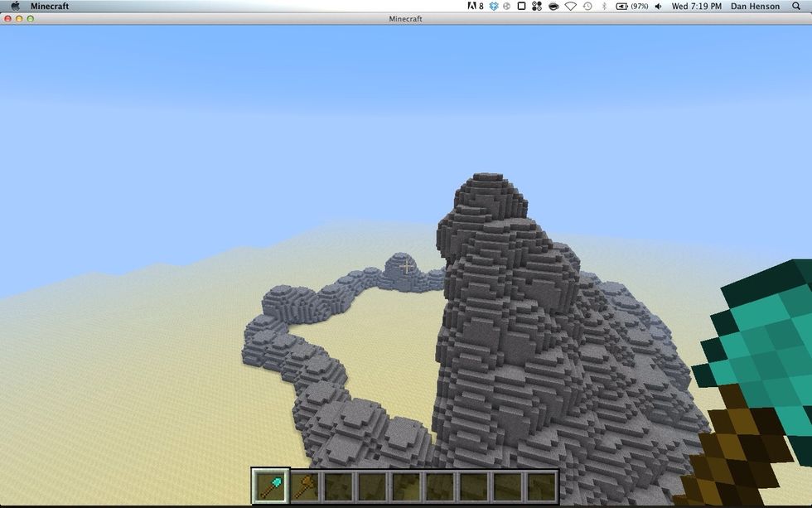This screenshot has height=508, width=812.
Task: Open the eye-shaped status menu
Action: [x=552, y=6]
